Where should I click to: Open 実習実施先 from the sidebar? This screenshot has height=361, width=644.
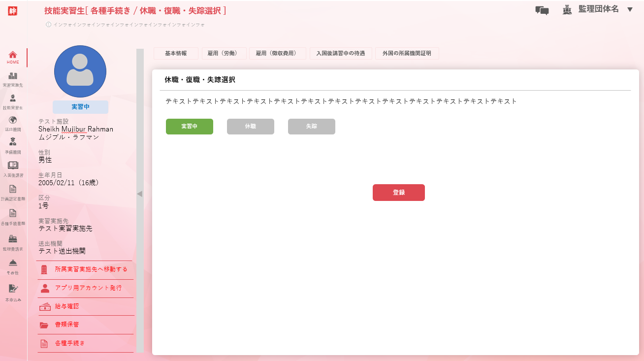tap(13, 76)
